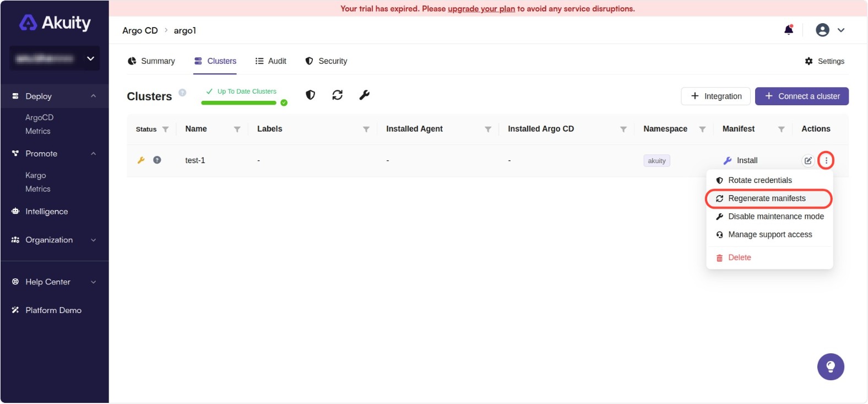Screen dimensions: 868x404
Task: Click the edit pencil icon for test-1
Action: 808,160
